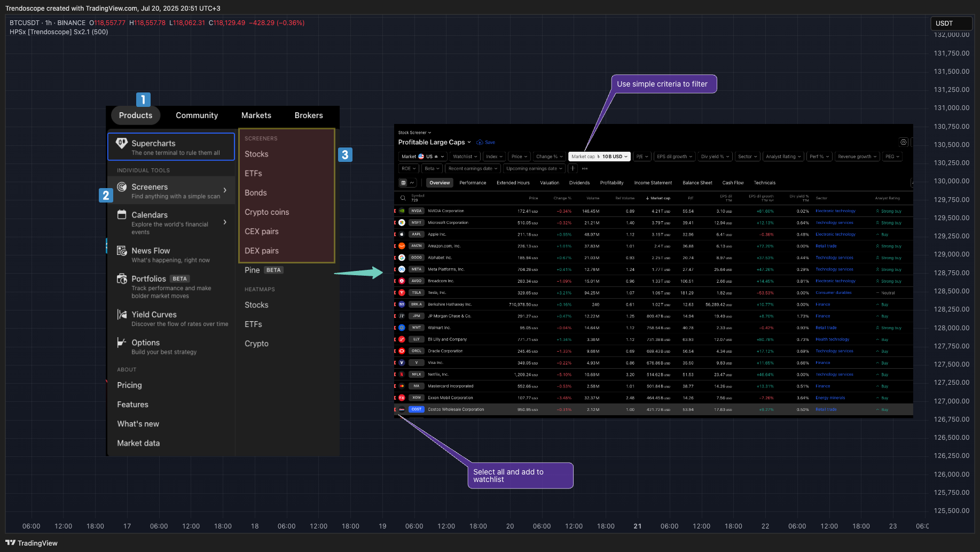Click the Pricing link
The width and height of the screenshot is (980, 552).
coord(129,385)
